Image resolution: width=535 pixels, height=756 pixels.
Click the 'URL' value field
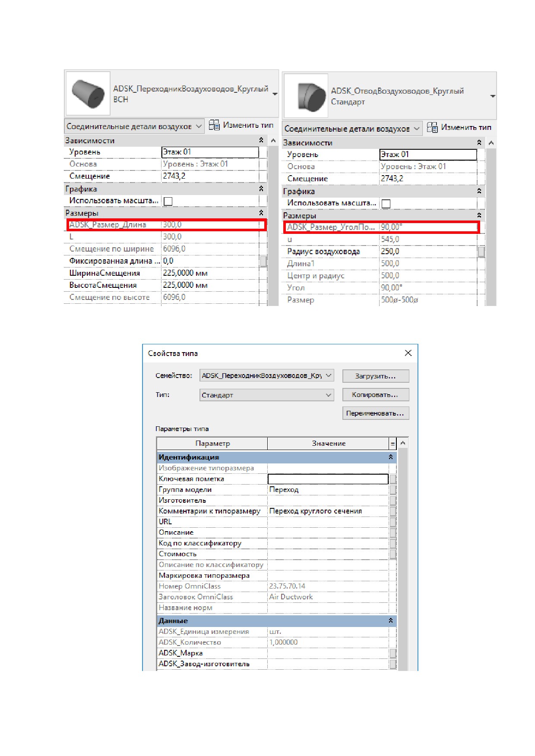(328, 522)
